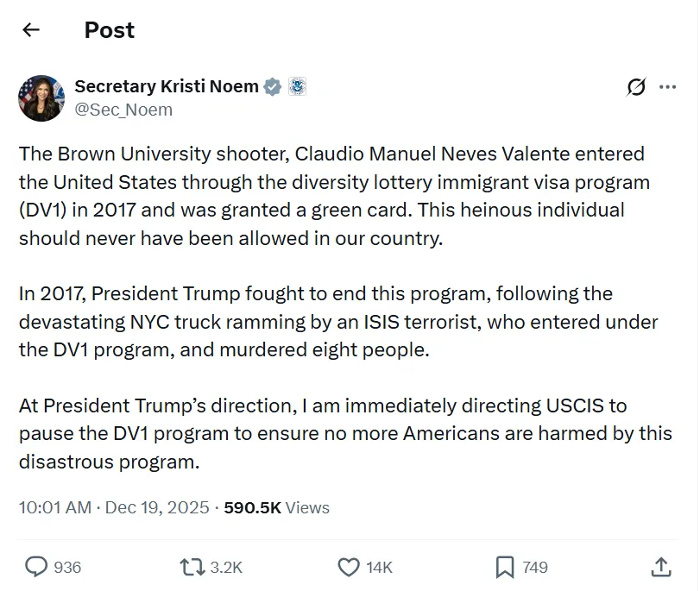Click the Post page heading
This screenshot has height=591, width=700.
point(110,30)
